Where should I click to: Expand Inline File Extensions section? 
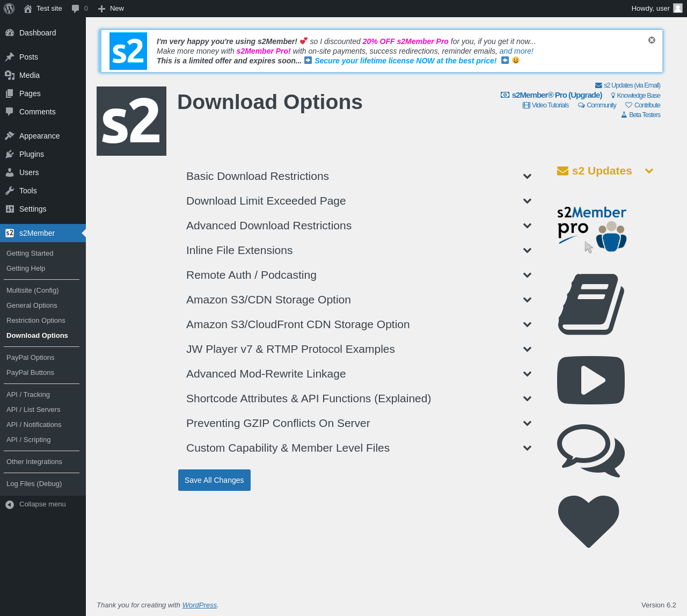point(359,250)
